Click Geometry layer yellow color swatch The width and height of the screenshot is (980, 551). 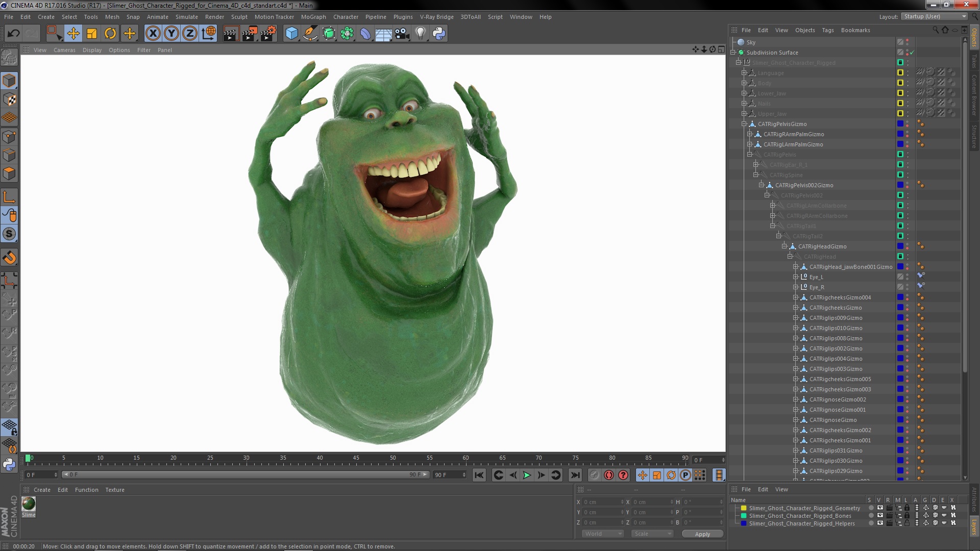pos(744,508)
